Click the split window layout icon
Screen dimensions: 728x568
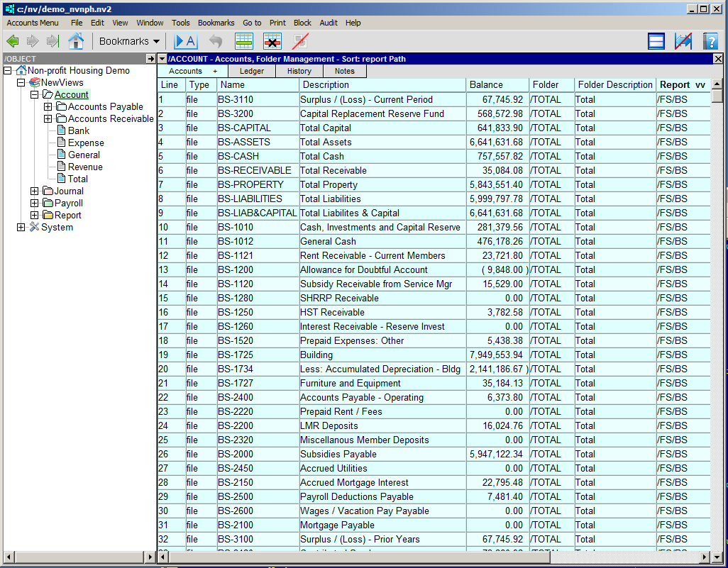(656, 41)
